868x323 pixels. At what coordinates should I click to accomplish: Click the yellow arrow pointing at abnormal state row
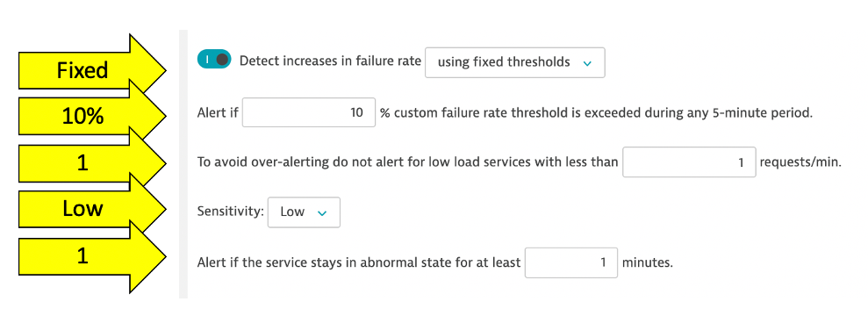92,256
